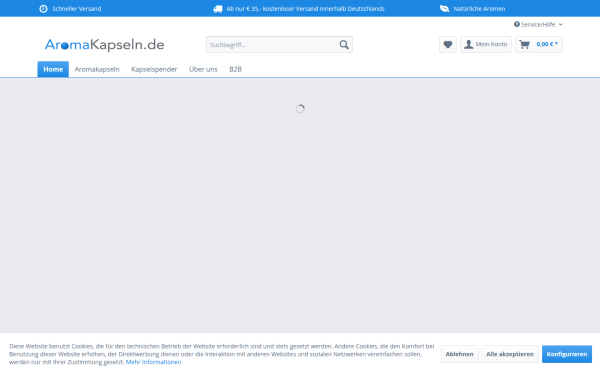Open the Mehr Informationen link

pos(153,362)
